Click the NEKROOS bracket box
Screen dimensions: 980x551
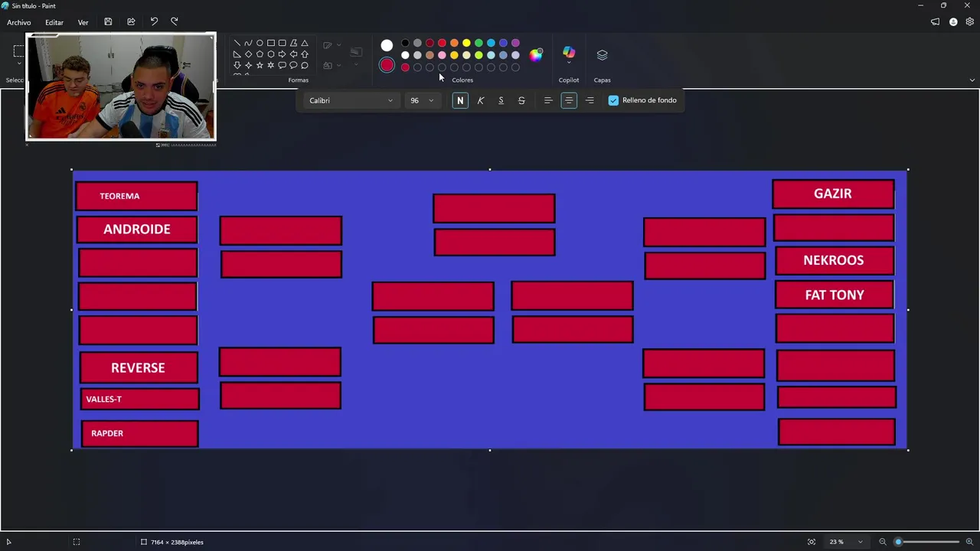(834, 260)
